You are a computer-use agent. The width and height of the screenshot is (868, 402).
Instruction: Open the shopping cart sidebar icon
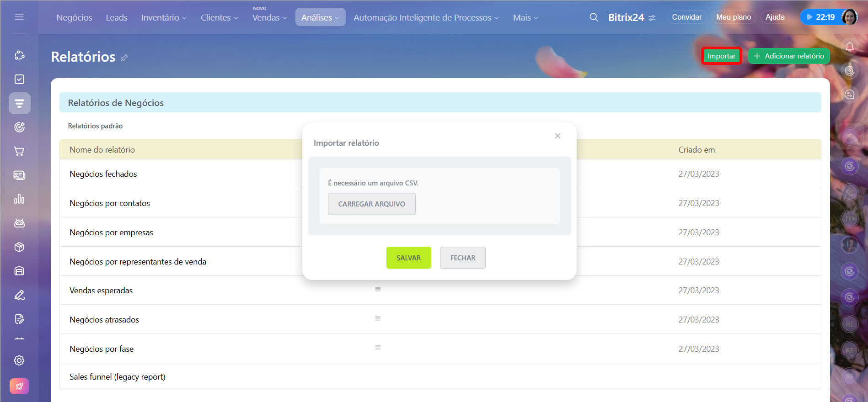click(x=19, y=151)
